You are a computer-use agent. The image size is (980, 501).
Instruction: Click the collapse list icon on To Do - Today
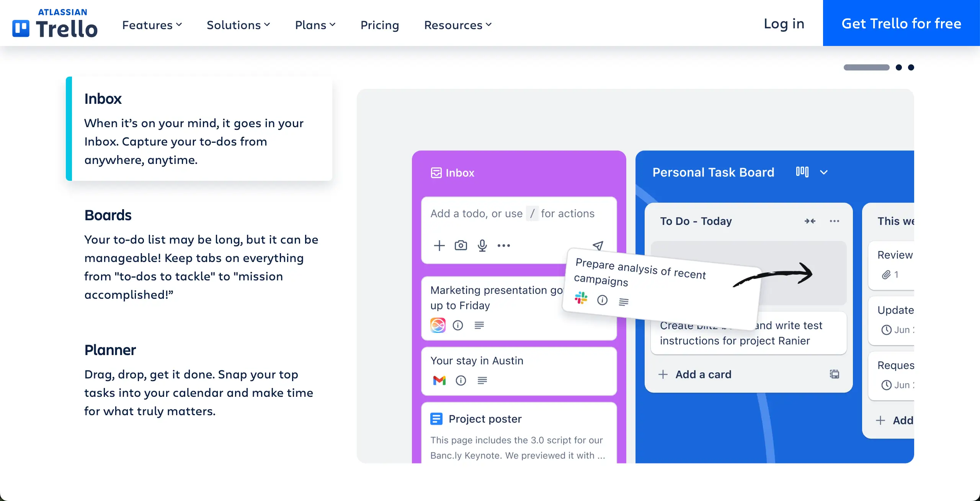tap(810, 221)
